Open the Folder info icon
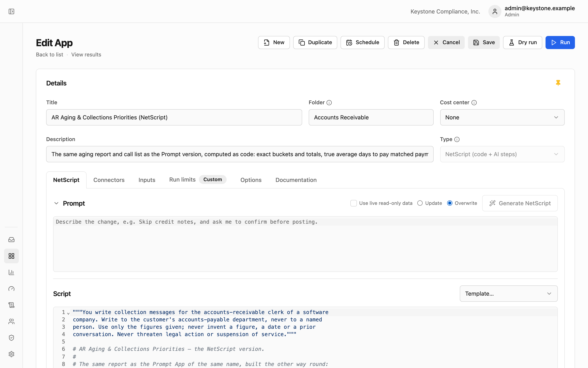Screen dimensions: 588x368 tap(329, 103)
